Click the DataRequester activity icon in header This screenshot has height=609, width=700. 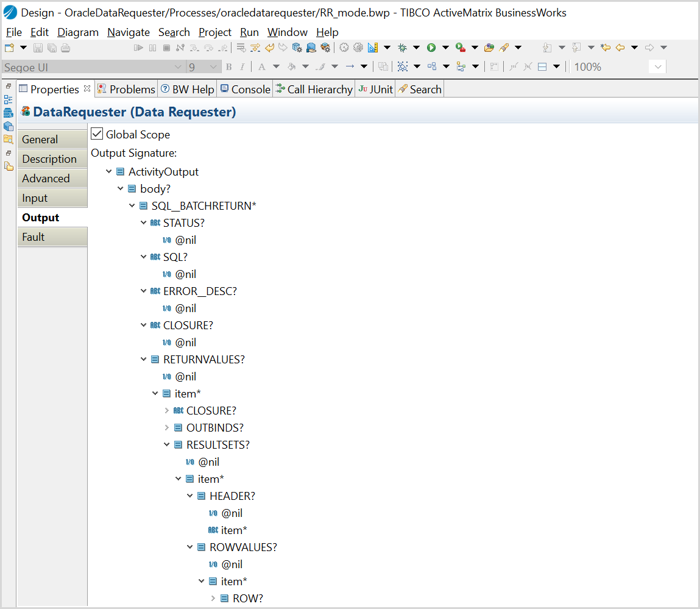pos(26,112)
